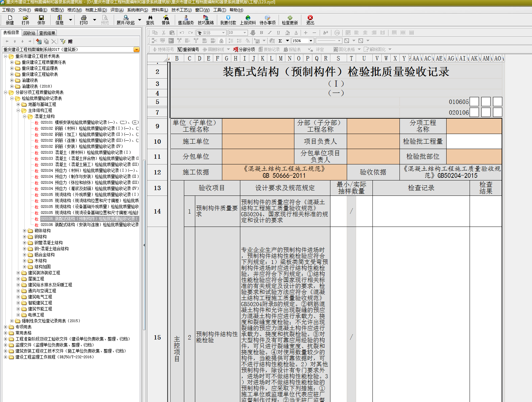Viewport: 532px width, 402px height.
Task: Open the 格式(M) menu
Action: (74, 10)
